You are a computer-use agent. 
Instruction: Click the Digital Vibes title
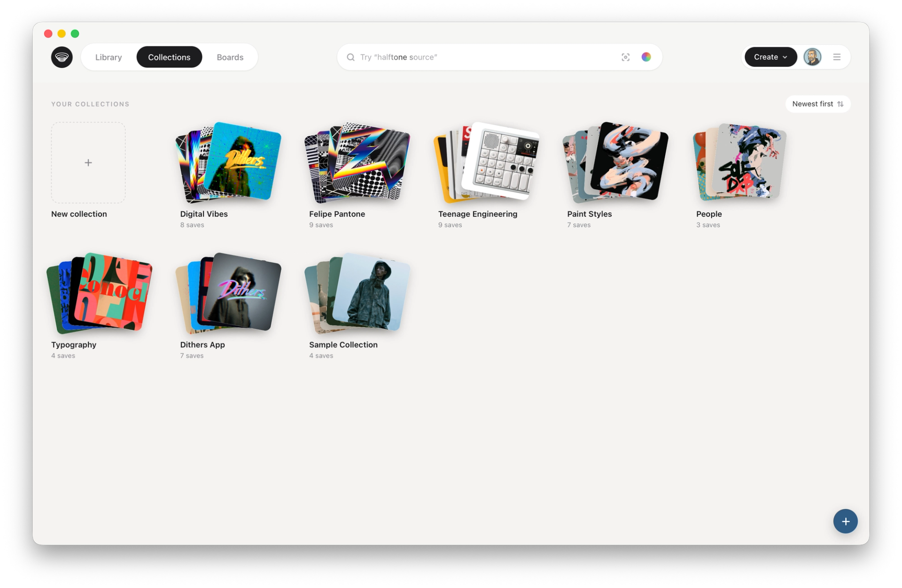(x=204, y=214)
